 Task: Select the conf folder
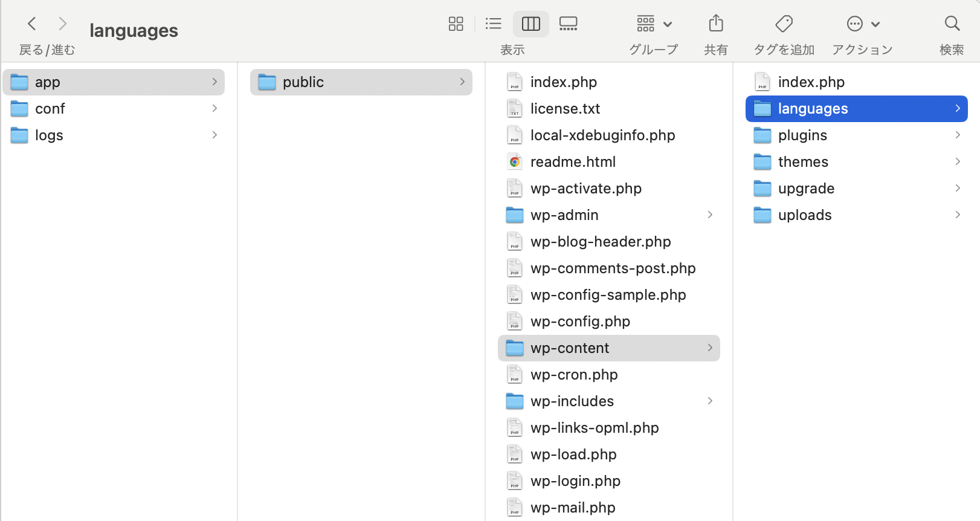(50, 109)
